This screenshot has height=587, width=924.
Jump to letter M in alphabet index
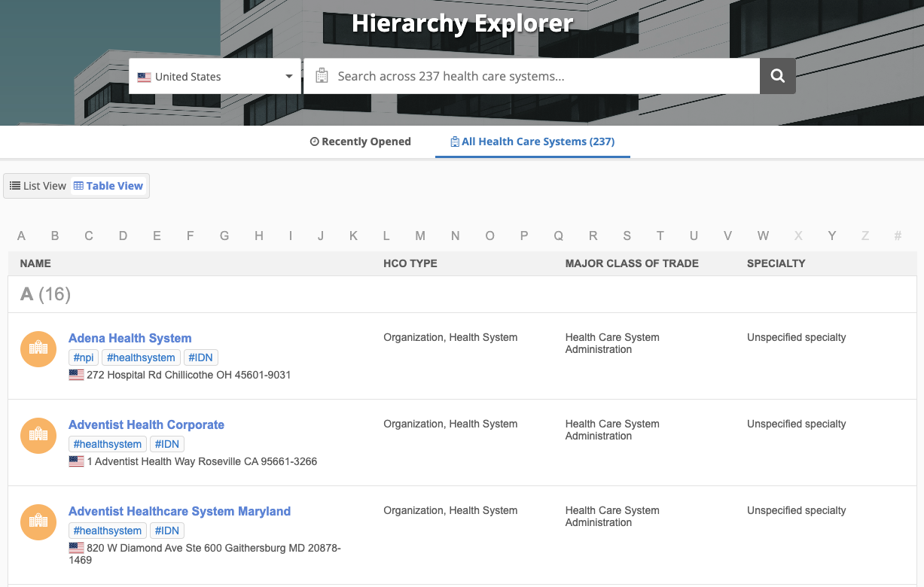point(420,236)
